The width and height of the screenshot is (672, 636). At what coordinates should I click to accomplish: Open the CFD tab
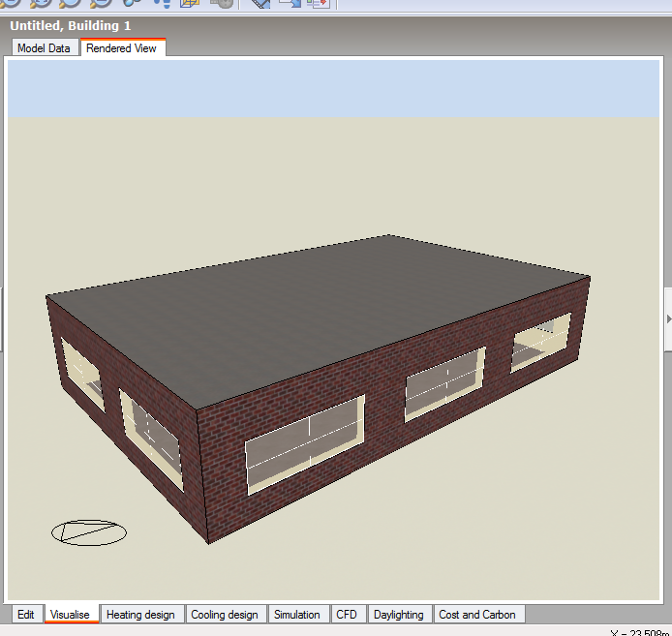click(x=347, y=614)
